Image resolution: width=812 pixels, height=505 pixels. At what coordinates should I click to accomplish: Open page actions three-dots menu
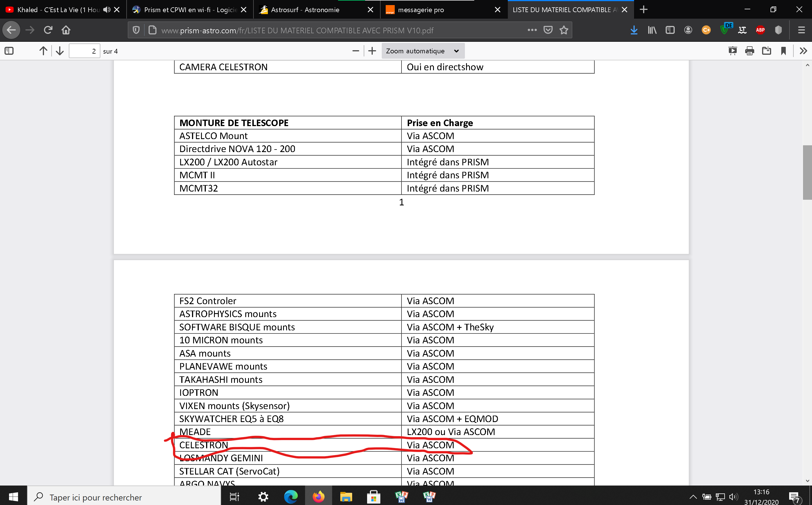click(x=532, y=30)
